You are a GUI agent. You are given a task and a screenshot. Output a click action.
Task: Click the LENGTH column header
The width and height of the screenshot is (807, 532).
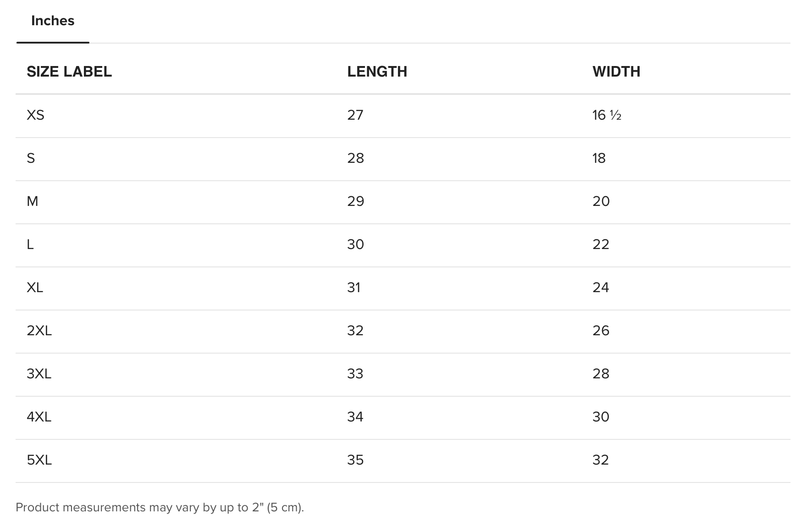coord(377,72)
